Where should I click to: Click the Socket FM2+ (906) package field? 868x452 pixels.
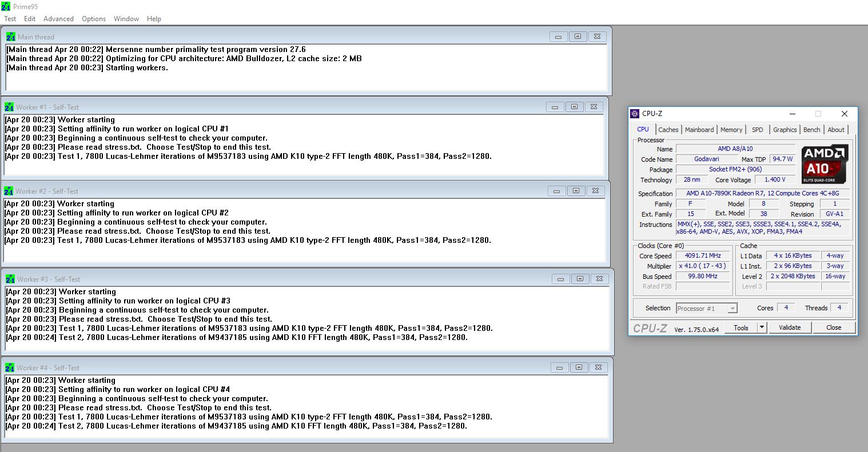(735, 169)
